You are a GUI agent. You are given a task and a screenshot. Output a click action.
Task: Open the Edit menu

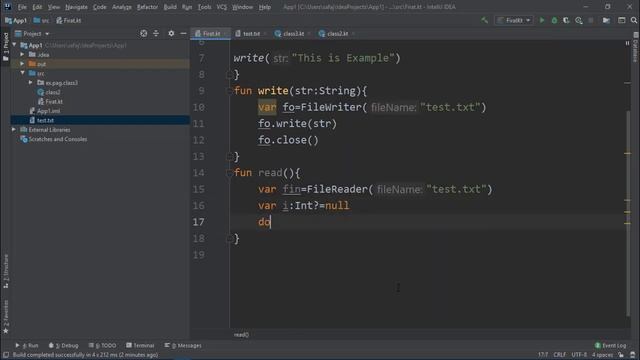coord(37,7)
